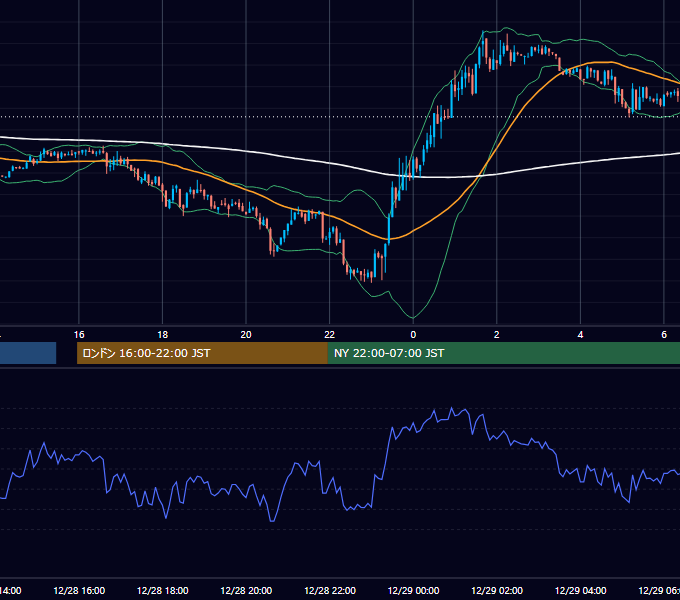Select the 12/28 22:00 date label
This screenshot has height=600, width=680.
(x=330, y=591)
